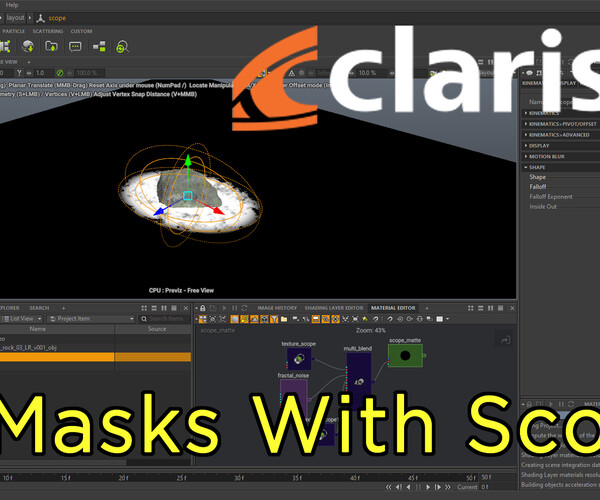Click the speech bubble comment shelf icon
Image resolution: width=600 pixels, height=500 pixels.
point(75,47)
